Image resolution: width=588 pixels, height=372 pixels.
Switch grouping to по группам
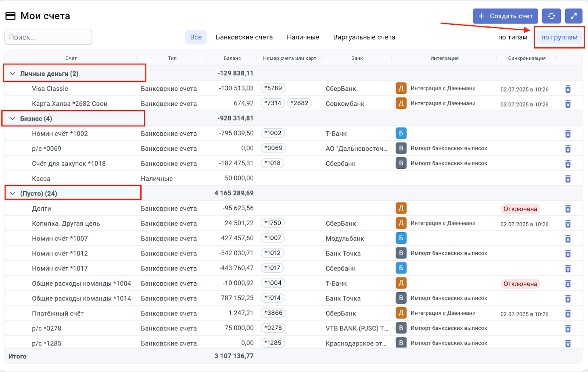point(559,37)
